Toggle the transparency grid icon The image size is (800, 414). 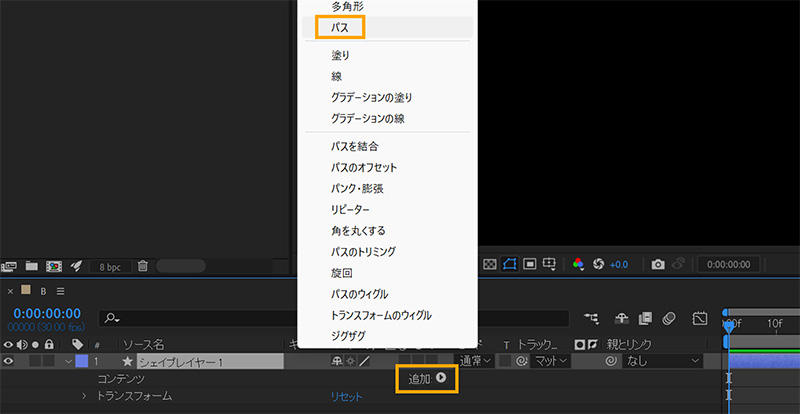(x=490, y=265)
